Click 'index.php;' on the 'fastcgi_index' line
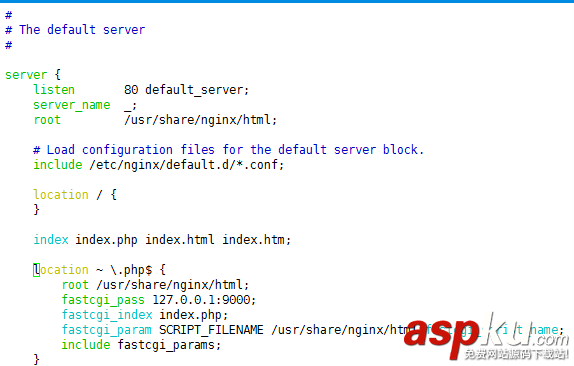 194,315
